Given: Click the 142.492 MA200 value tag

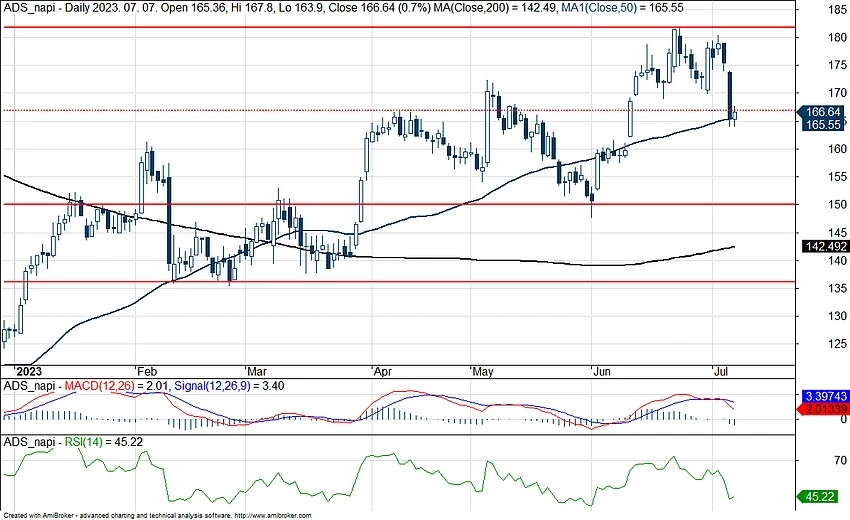Looking at the screenshot, I should (823, 245).
